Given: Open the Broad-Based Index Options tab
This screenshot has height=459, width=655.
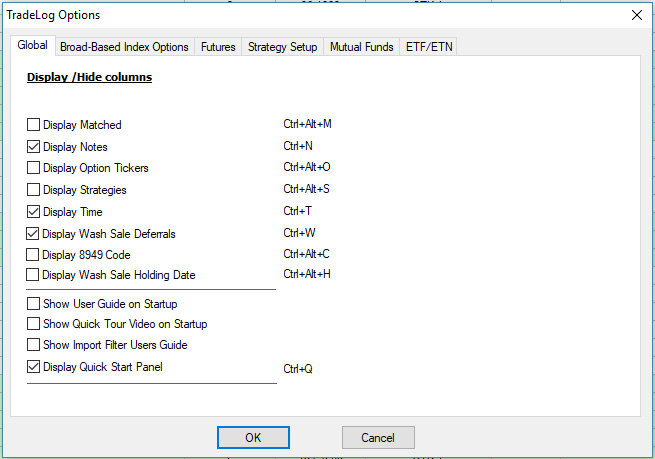Looking at the screenshot, I should (124, 47).
